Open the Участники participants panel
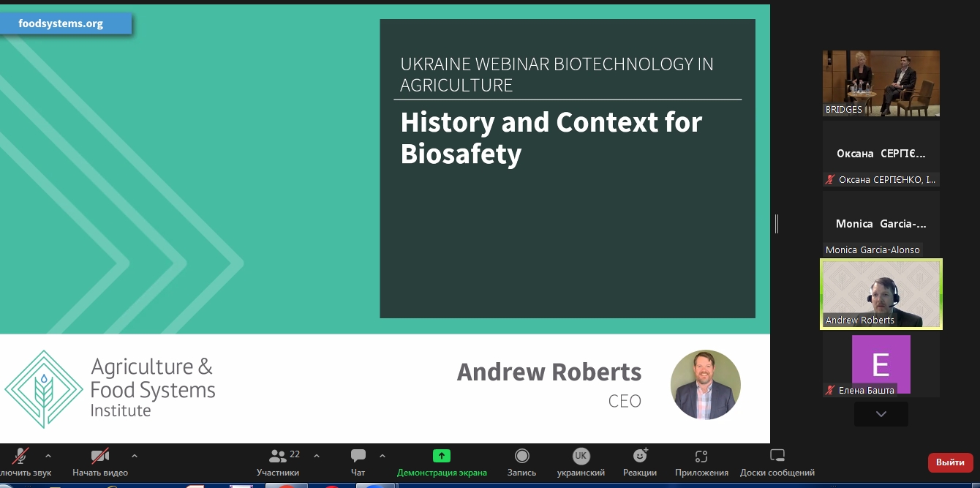Screen dimensions: 980x488 (x=278, y=457)
